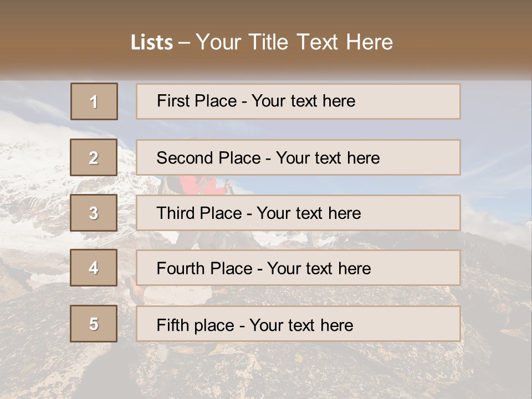The height and width of the screenshot is (399, 532).
Task: Click the number 3 box
Action: [x=94, y=213]
